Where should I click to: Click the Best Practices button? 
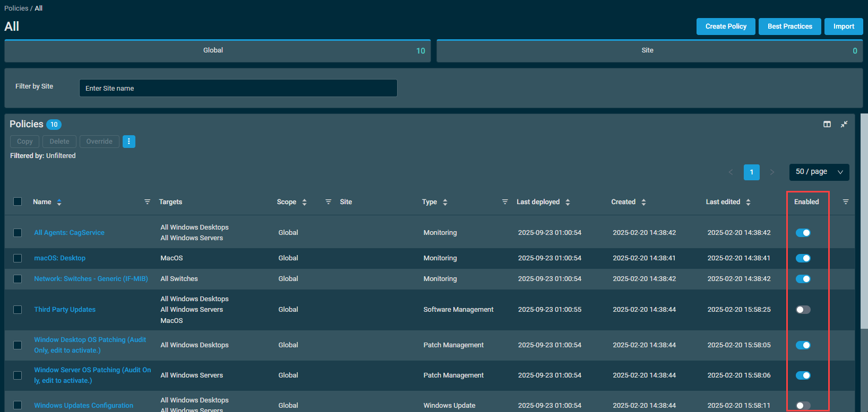click(x=789, y=27)
